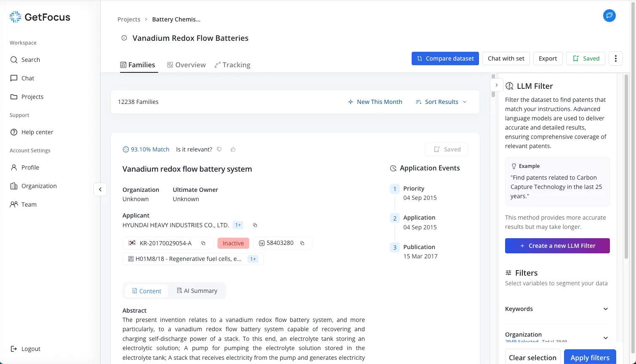Copy patent number KR-20170029054-A

pyautogui.click(x=203, y=243)
